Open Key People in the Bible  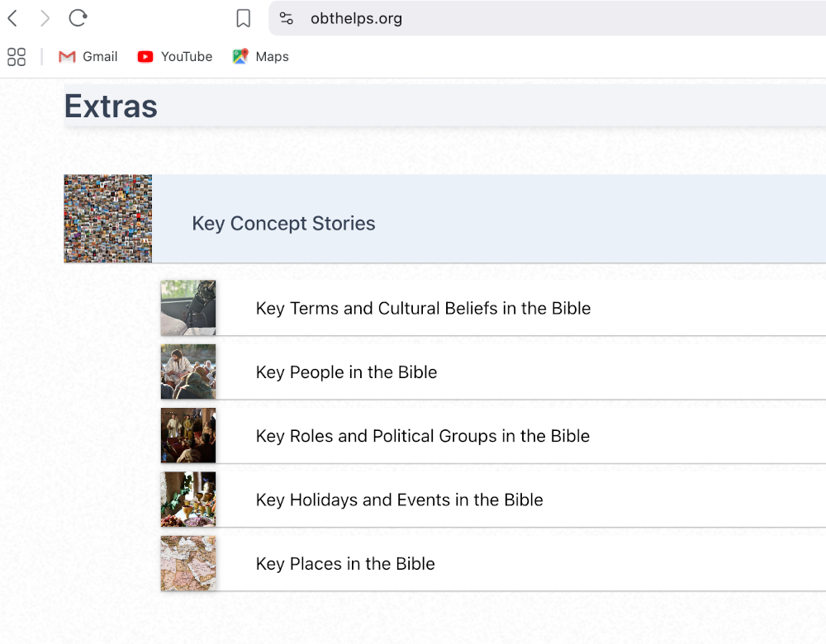(x=346, y=372)
